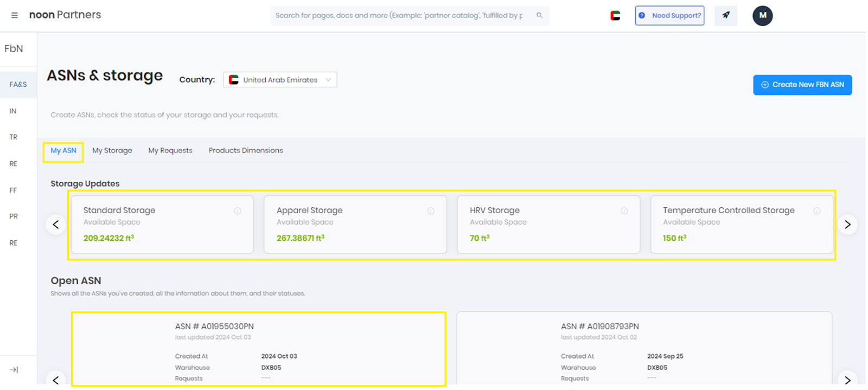The width and height of the screenshot is (868, 390).
Task: Open My Requests tab
Action: (170, 151)
